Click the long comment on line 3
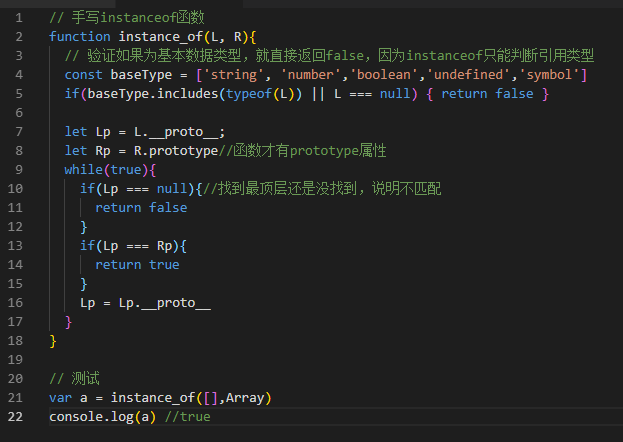 329,56
